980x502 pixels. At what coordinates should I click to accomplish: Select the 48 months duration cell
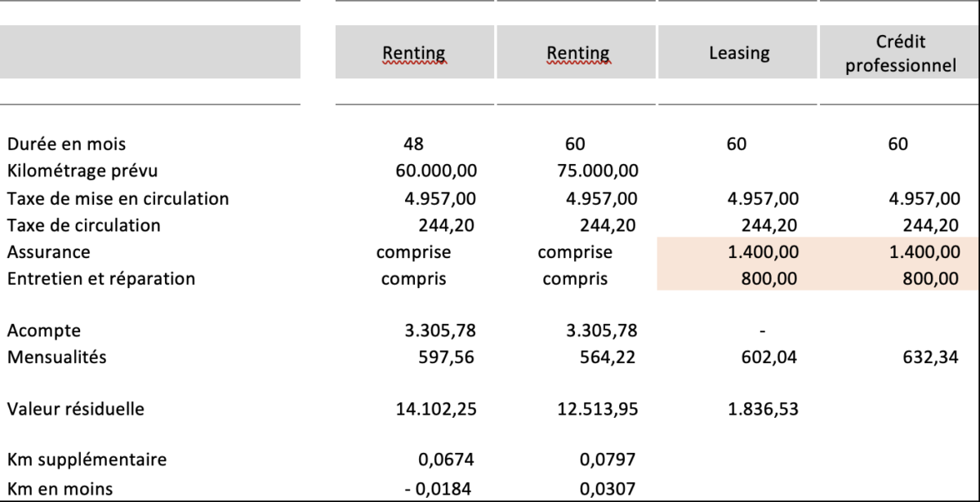414,144
